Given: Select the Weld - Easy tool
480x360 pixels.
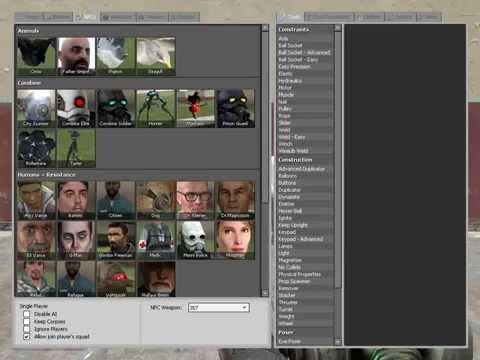Looking at the screenshot, I should pyautogui.click(x=305, y=137).
